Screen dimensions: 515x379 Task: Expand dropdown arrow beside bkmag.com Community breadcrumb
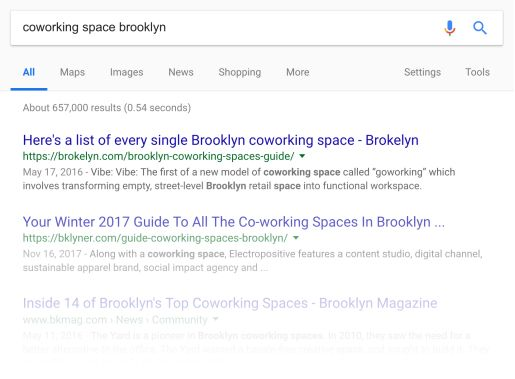216,319
